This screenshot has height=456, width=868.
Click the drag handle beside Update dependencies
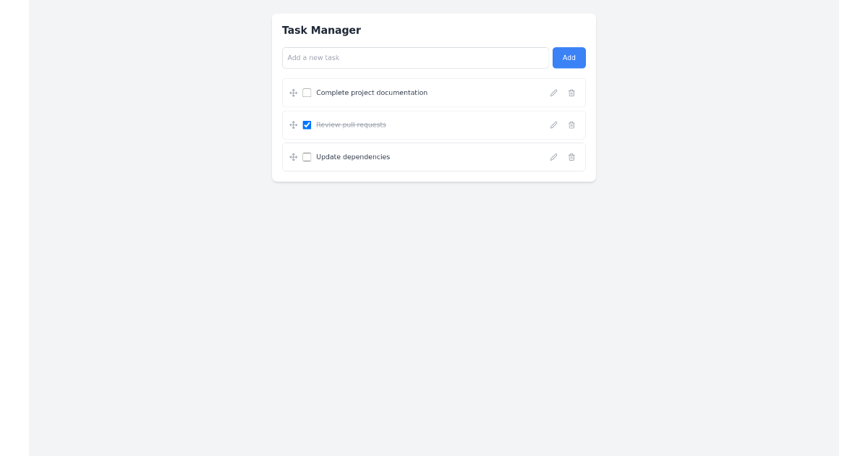click(x=293, y=156)
